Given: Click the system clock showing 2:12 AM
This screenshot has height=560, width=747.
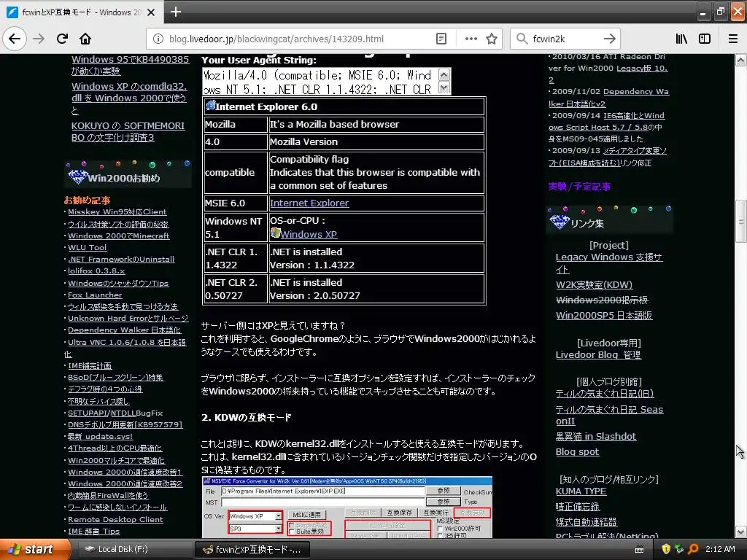Looking at the screenshot, I should click(720, 549).
